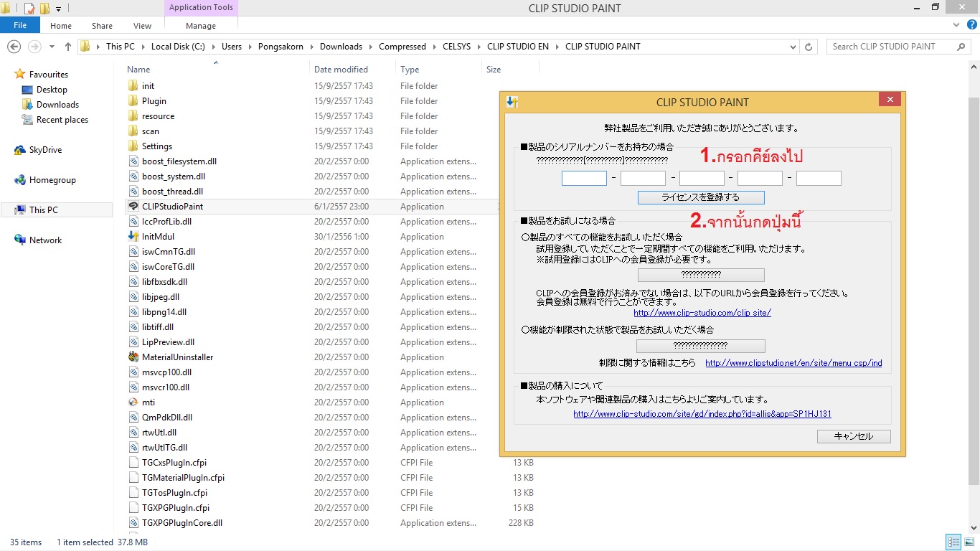Sort files by Date modified column

click(x=341, y=70)
